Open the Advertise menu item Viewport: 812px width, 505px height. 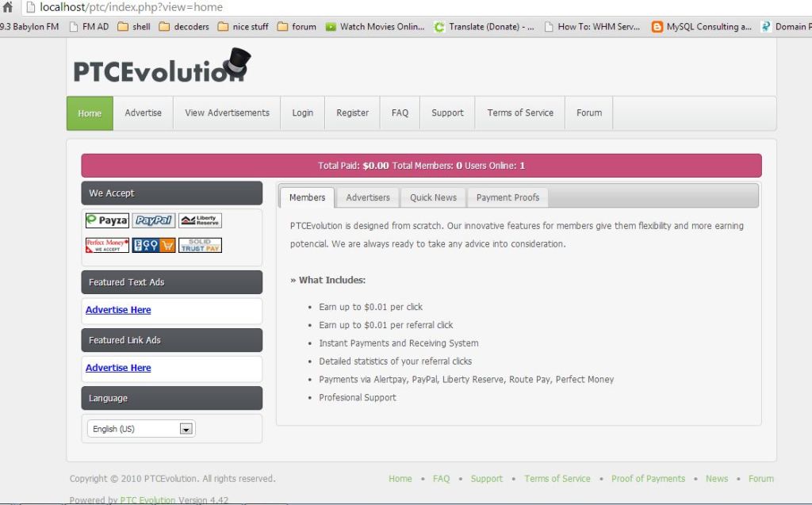[143, 113]
